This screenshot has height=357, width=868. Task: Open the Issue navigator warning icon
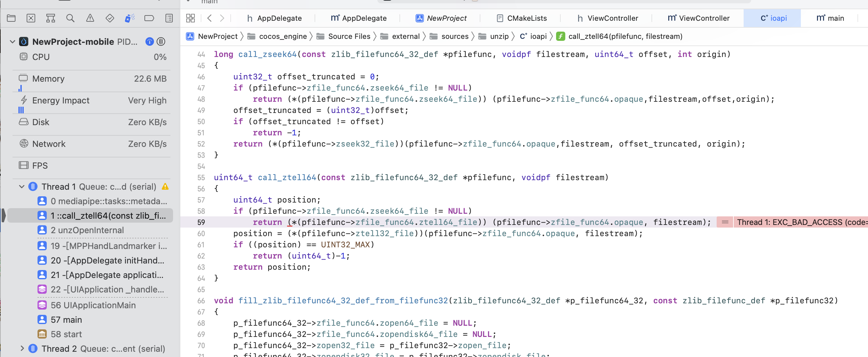tap(90, 18)
